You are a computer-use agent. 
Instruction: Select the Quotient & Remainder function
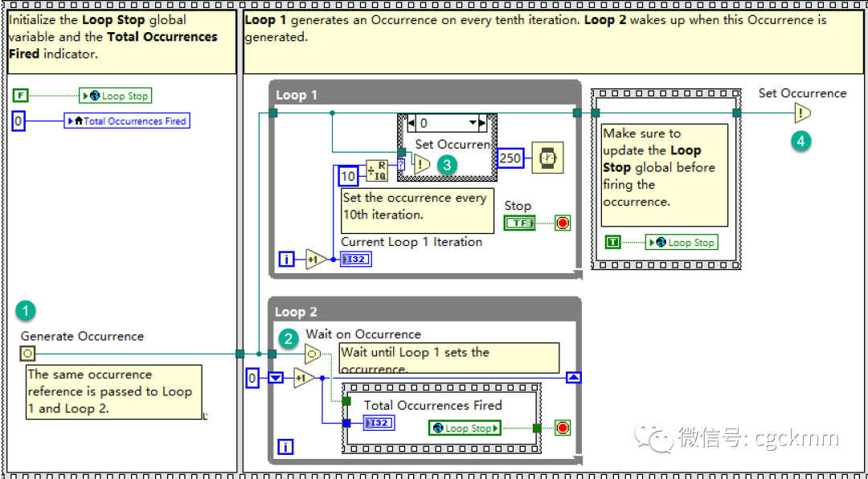click(x=378, y=170)
